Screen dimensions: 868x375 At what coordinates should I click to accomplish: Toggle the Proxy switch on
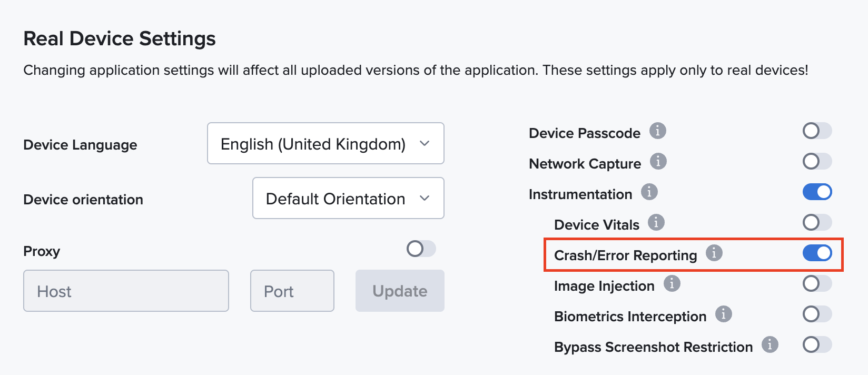pyautogui.click(x=420, y=249)
